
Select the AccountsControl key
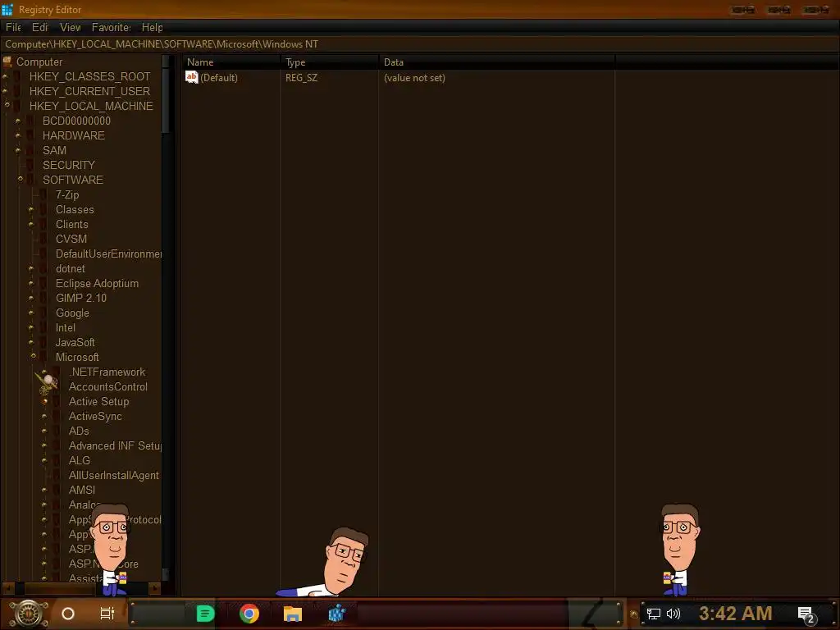pos(107,386)
